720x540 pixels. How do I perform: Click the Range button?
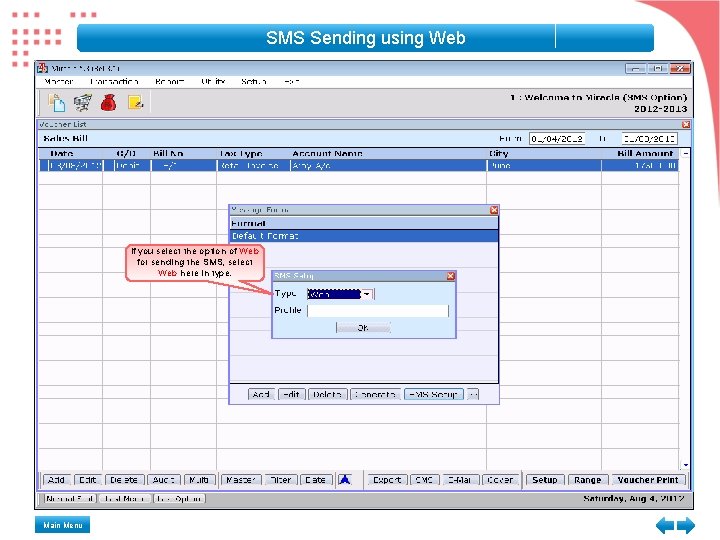(588, 480)
